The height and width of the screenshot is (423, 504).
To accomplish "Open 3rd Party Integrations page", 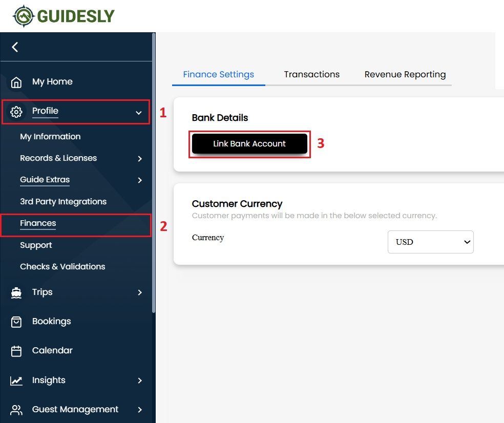I will (63, 202).
